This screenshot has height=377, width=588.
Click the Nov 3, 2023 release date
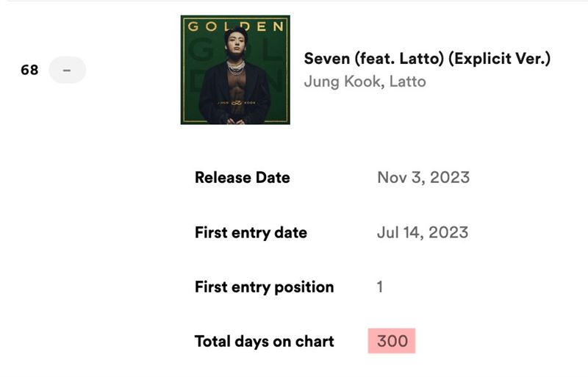[423, 177]
